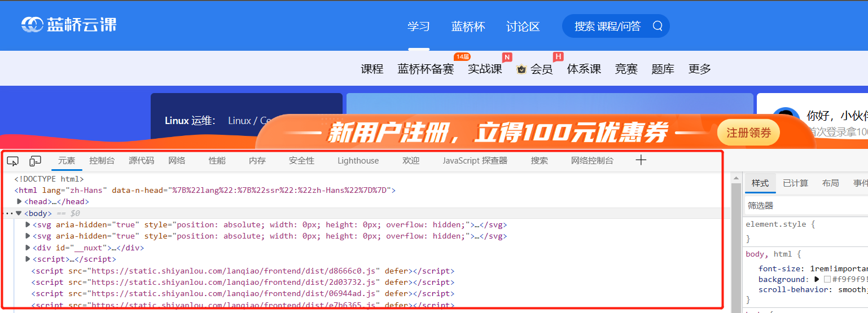Click the element.style rule block
Viewport: 868px width, 313px height.
pyautogui.click(x=806, y=231)
